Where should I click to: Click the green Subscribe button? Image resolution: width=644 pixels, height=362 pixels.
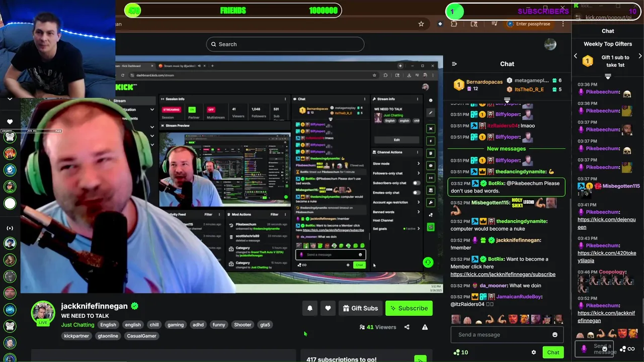[x=409, y=308]
